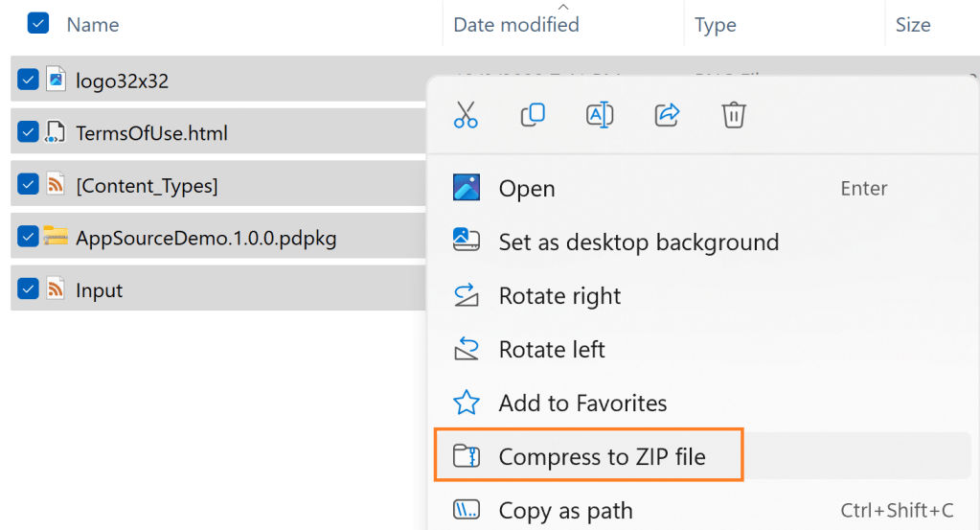Click the Delete trash can icon
The height and width of the screenshot is (530, 980).
pos(733,115)
